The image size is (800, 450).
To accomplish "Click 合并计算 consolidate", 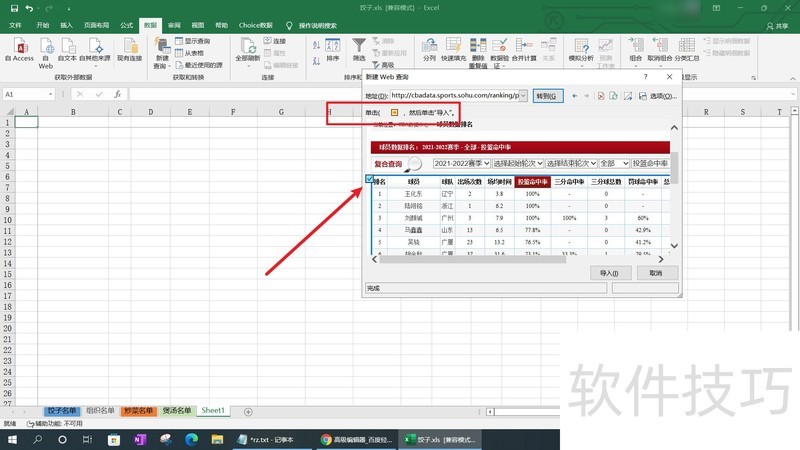I will tap(524, 50).
